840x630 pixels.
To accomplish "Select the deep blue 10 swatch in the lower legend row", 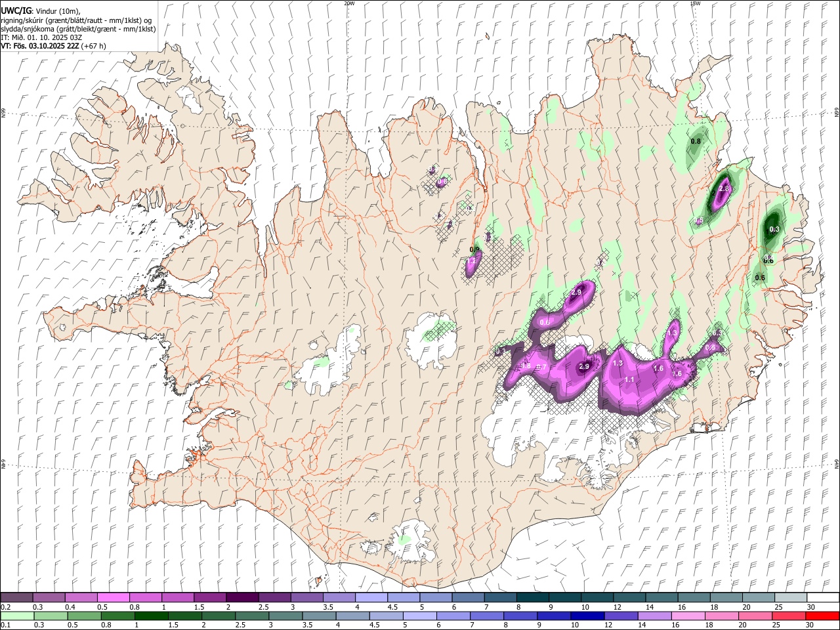I will 587,616.
